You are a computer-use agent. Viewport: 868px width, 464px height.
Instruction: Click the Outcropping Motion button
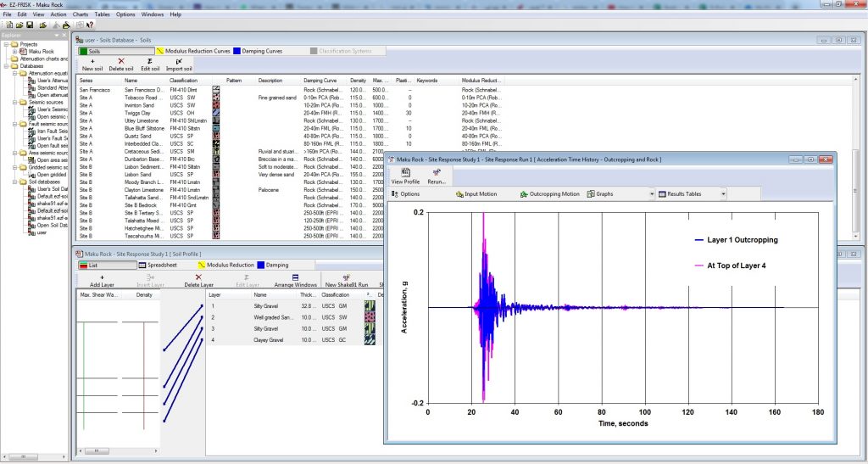(549, 193)
